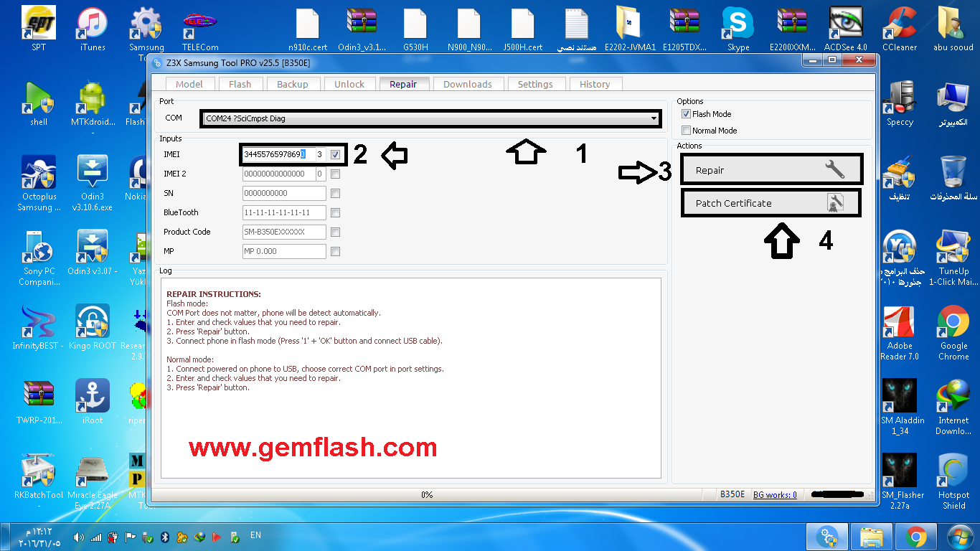Launch Hotspot Shield shortcut

pyautogui.click(x=953, y=481)
